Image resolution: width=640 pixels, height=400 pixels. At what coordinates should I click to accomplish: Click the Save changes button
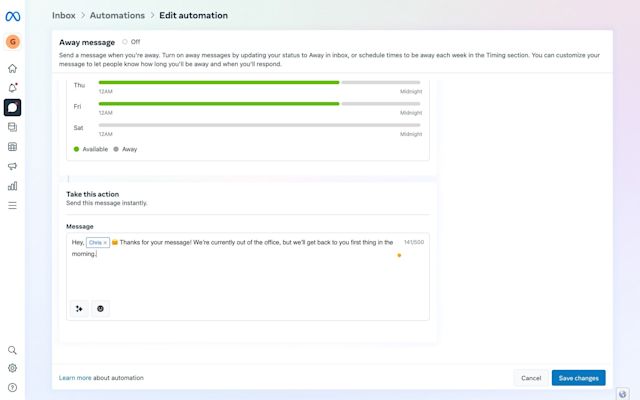tap(578, 378)
